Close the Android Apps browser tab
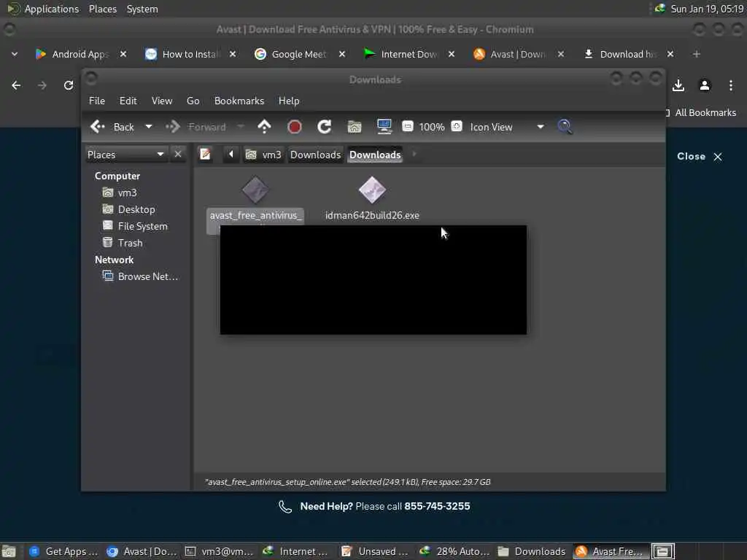 (x=123, y=54)
